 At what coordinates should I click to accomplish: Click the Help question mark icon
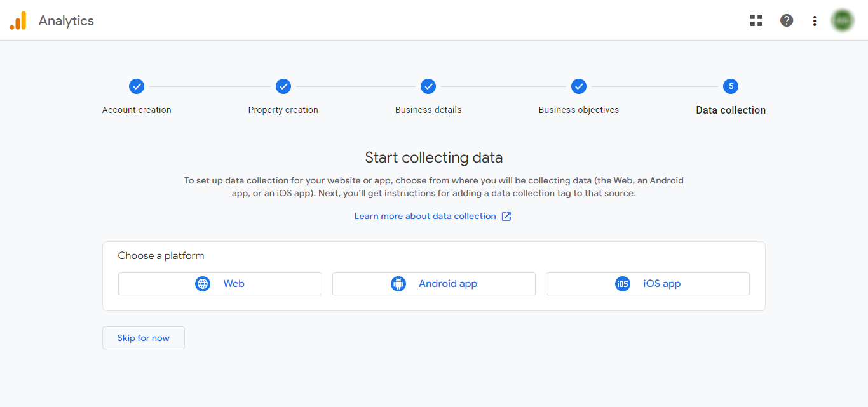tap(787, 20)
